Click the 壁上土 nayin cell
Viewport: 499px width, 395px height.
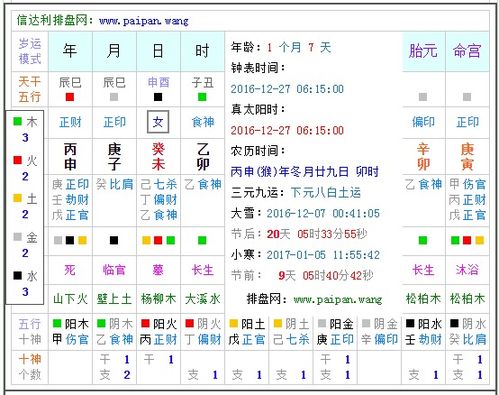(x=114, y=299)
